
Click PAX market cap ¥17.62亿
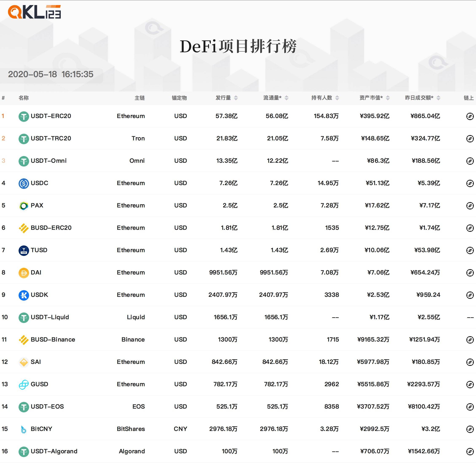(377, 206)
